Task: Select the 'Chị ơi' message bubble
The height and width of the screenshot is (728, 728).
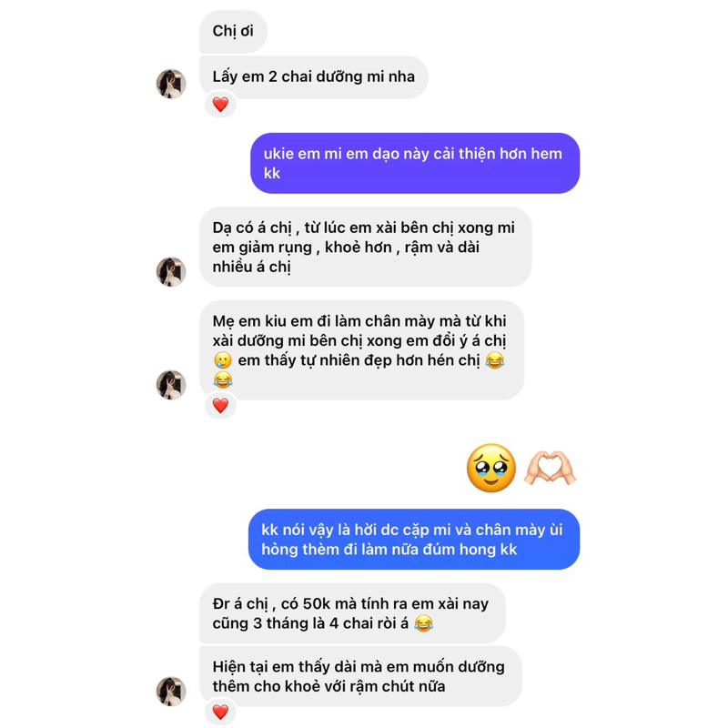Action: tap(234, 31)
